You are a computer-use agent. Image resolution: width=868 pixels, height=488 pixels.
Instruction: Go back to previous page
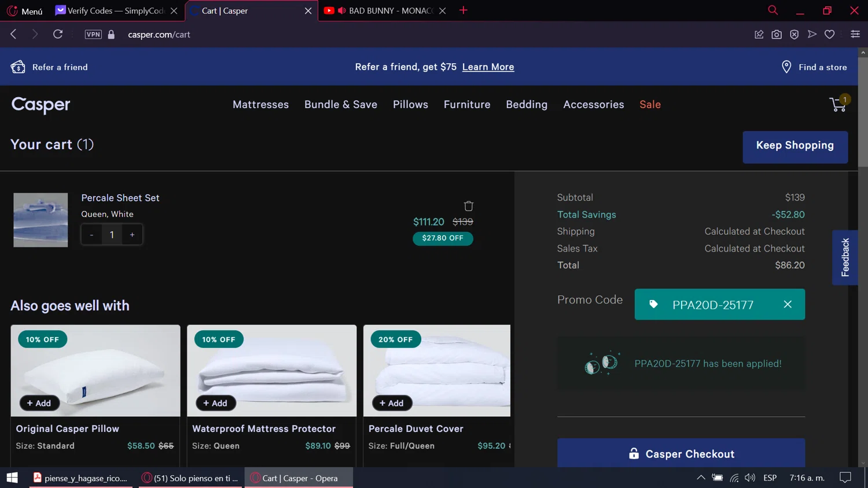click(x=13, y=34)
